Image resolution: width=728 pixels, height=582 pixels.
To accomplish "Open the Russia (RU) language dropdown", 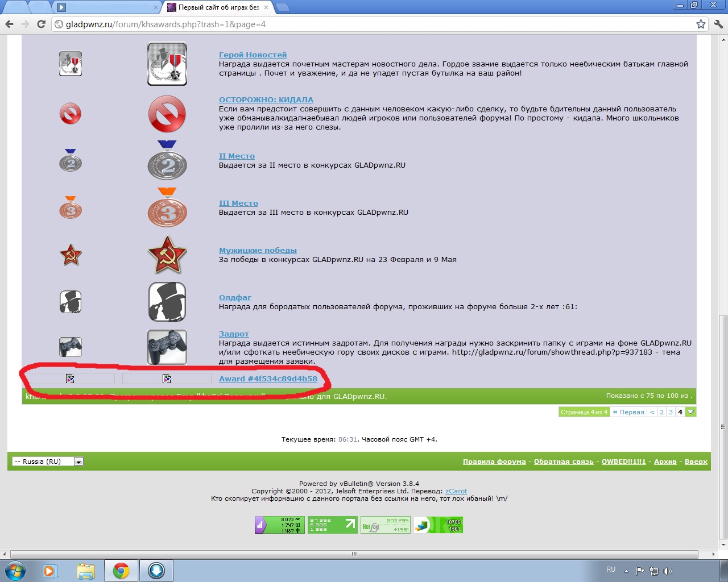I will point(48,462).
